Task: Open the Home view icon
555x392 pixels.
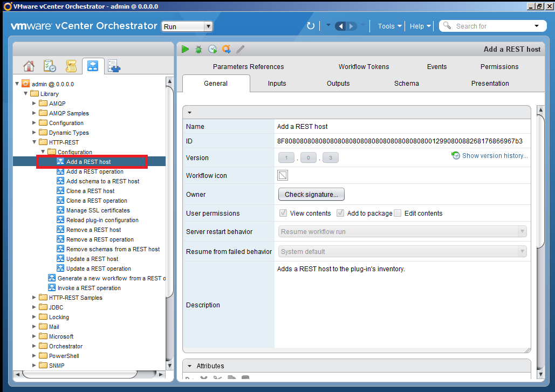Action: click(29, 66)
